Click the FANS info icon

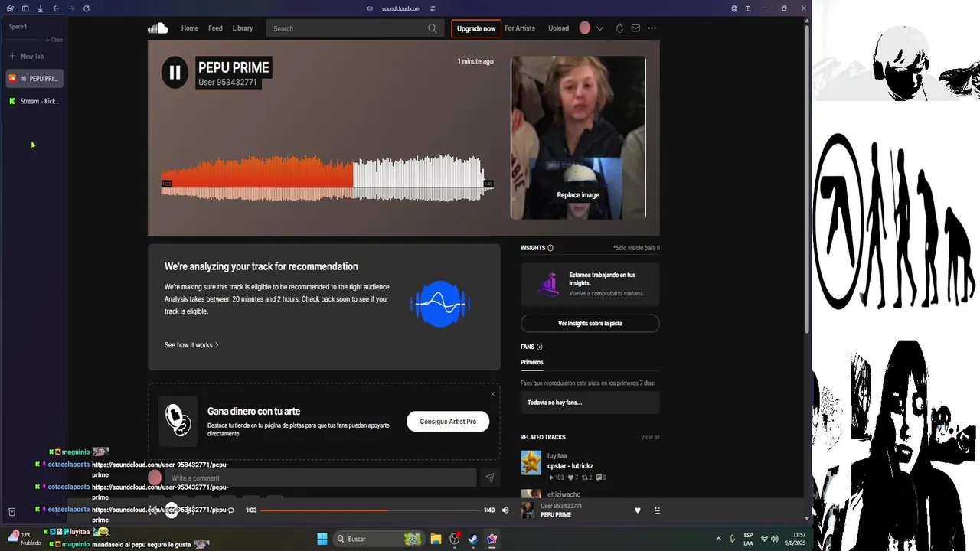[x=540, y=347]
